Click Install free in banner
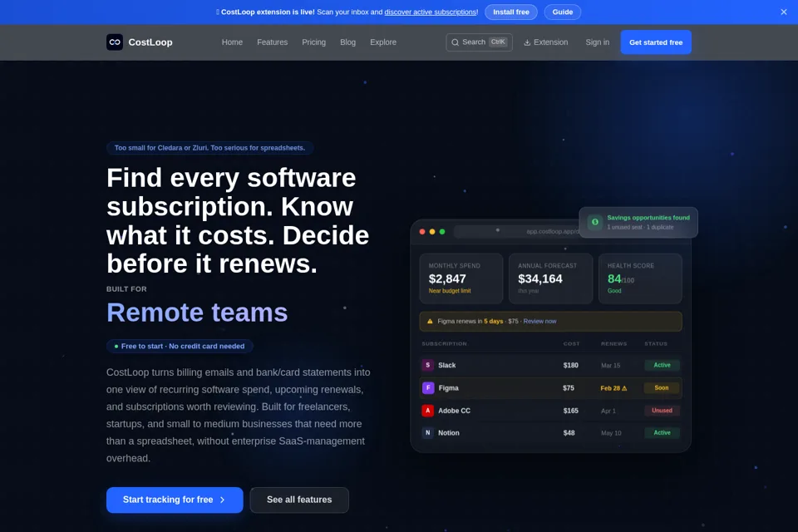This screenshot has width=798, height=532. pyautogui.click(x=511, y=12)
